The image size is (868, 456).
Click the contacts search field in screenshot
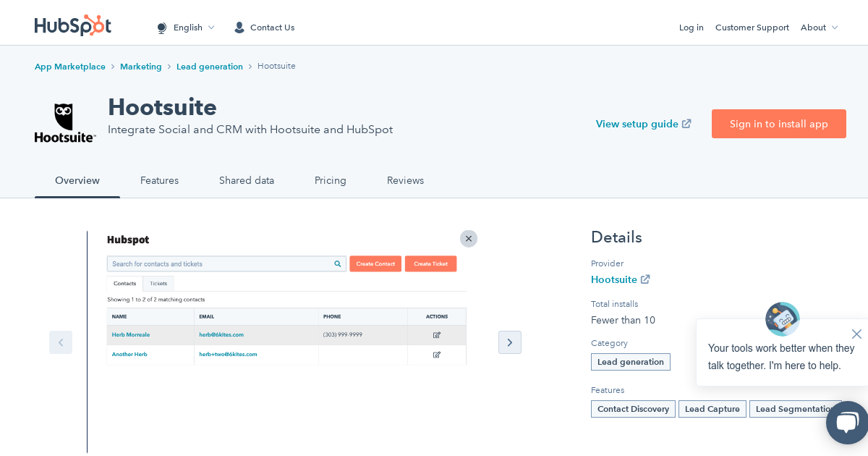point(226,264)
